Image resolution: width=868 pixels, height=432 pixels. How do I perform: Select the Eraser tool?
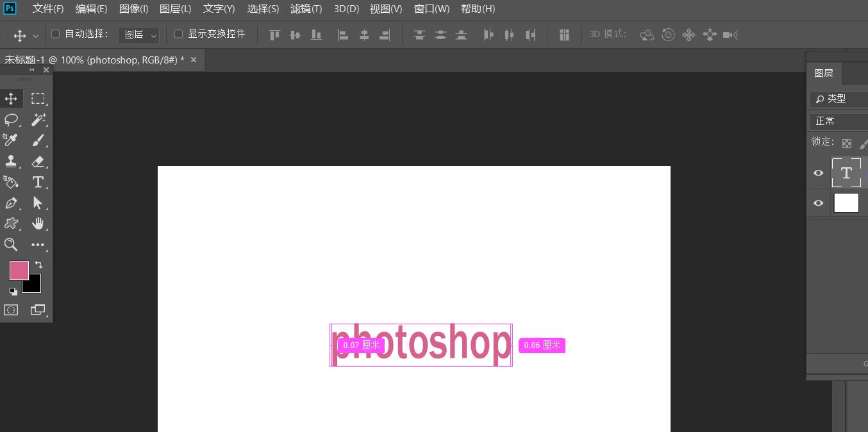pos(38,161)
